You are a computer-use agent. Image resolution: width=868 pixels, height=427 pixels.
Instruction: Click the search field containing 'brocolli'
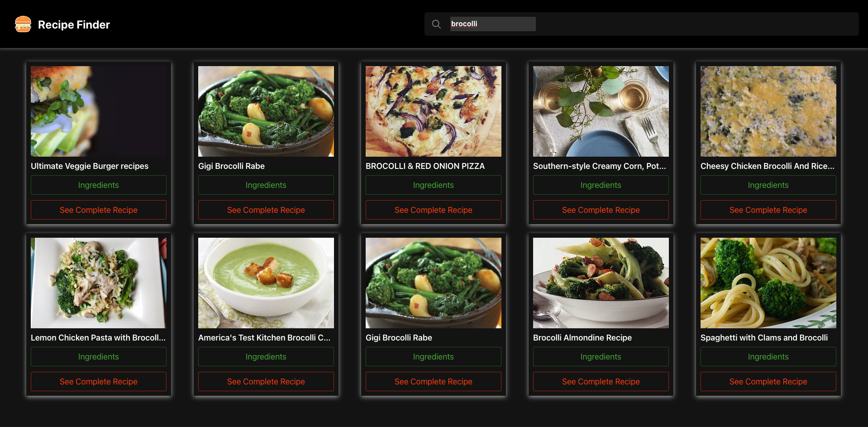(492, 24)
